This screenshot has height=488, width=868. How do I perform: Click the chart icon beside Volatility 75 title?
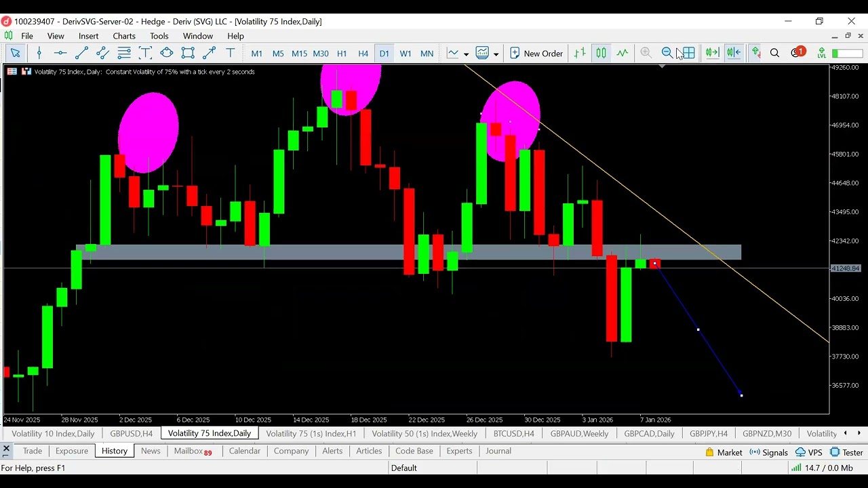pos(26,71)
